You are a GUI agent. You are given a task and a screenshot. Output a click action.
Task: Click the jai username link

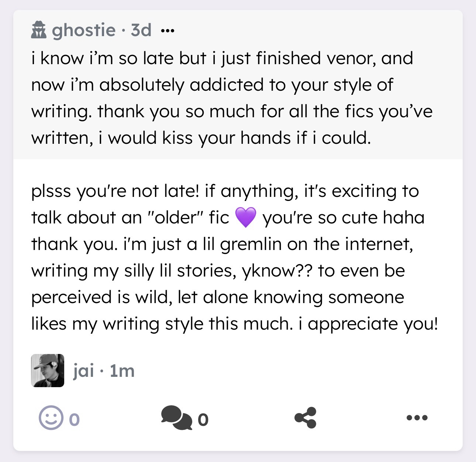tap(84, 371)
